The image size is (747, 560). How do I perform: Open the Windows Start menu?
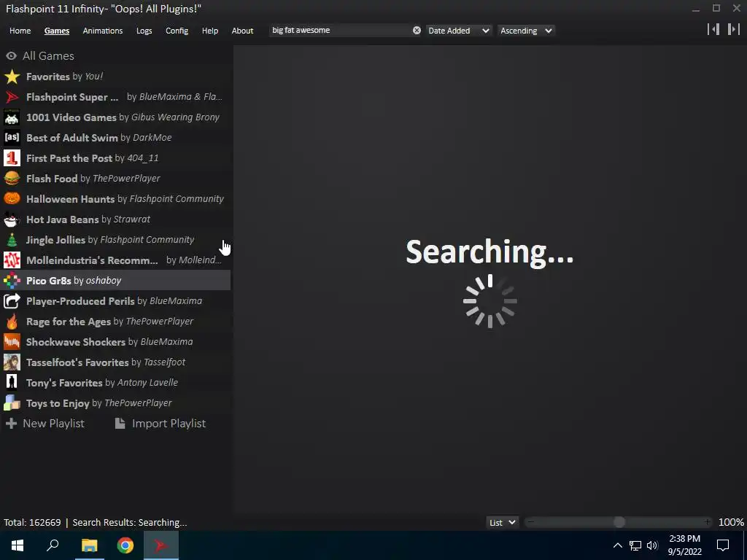click(x=18, y=545)
